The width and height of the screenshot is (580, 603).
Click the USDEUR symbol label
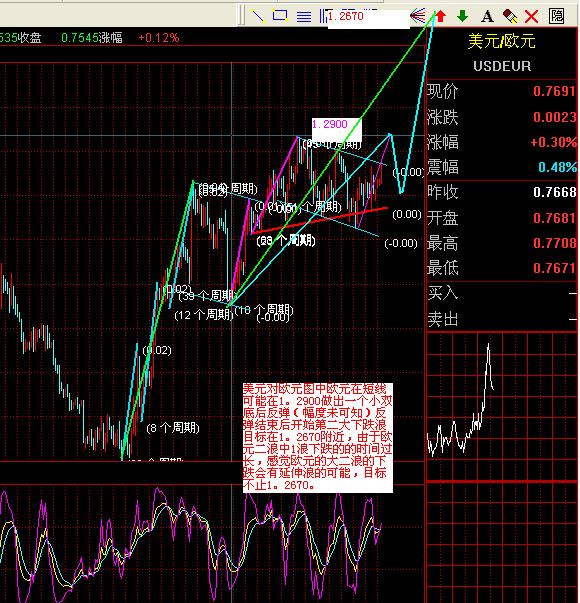click(x=502, y=66)
